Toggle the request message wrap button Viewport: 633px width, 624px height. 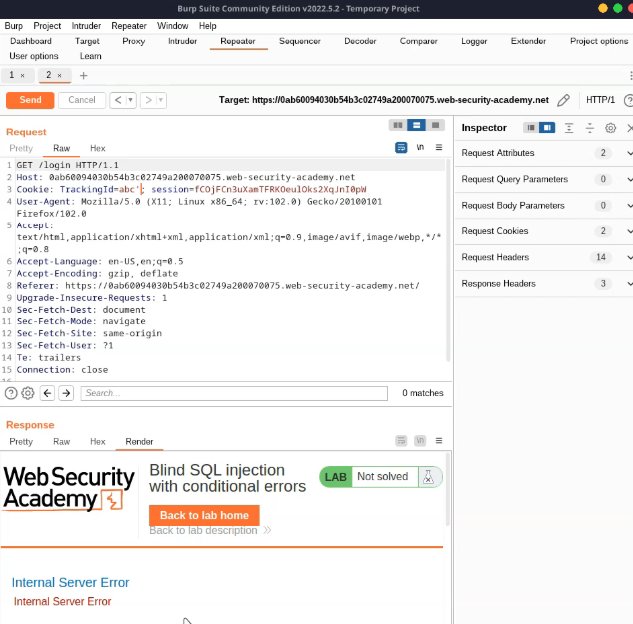(x=401, y=147)
